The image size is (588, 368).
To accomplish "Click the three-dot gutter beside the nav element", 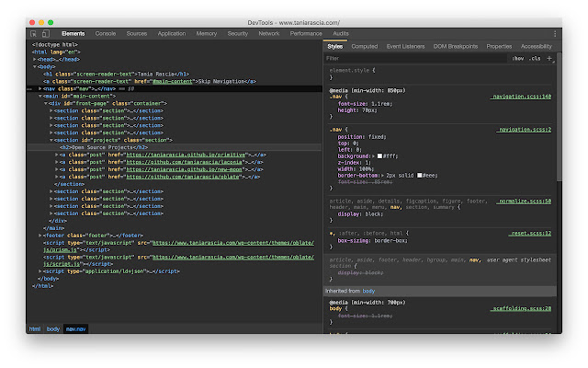I will point(30,89).
